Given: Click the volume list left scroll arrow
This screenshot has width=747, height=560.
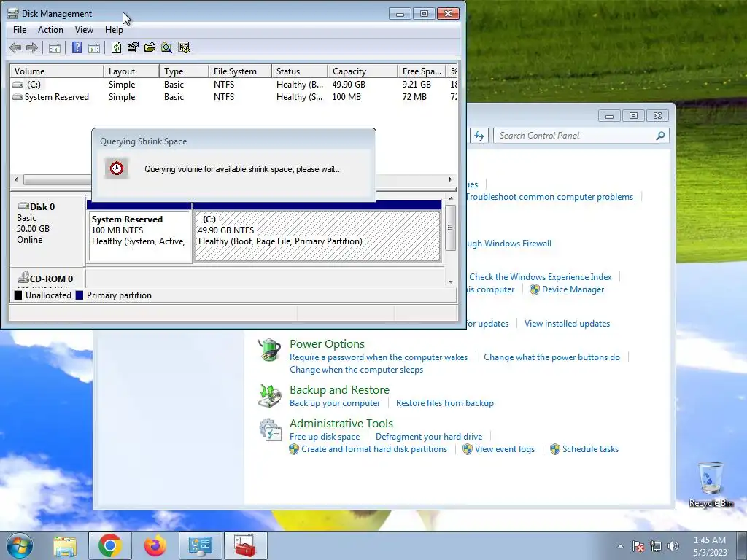Looking at the screenshot, I should pos(16,179).
